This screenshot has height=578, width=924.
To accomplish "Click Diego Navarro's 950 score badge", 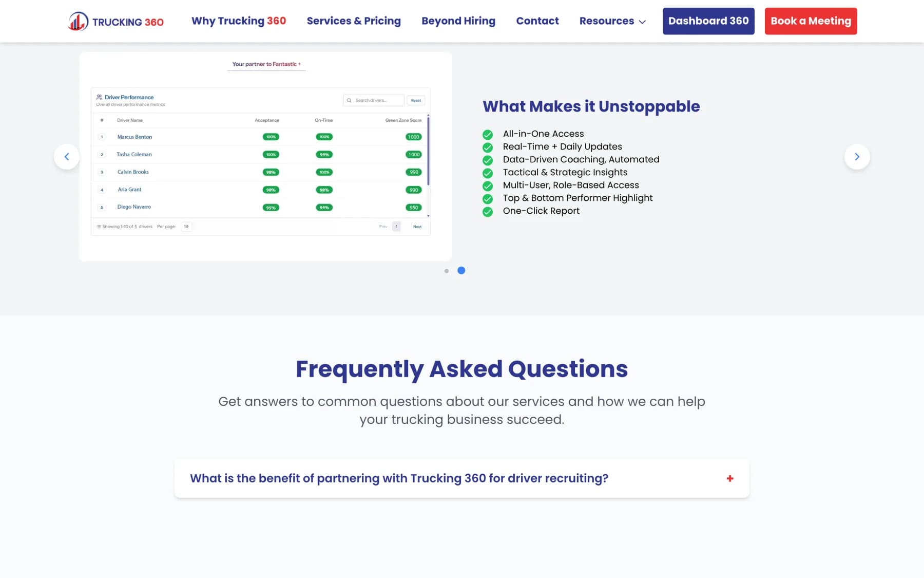I will pos(414,208).
